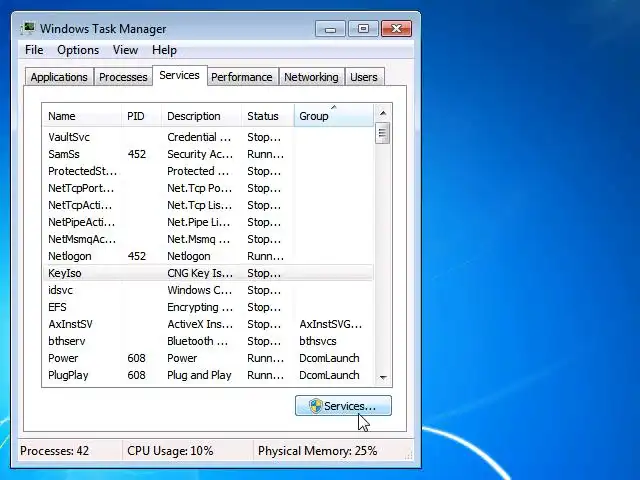
Task: Click the scrollbar down arrow
Action: pyautogui.click(x=382, y=377)
